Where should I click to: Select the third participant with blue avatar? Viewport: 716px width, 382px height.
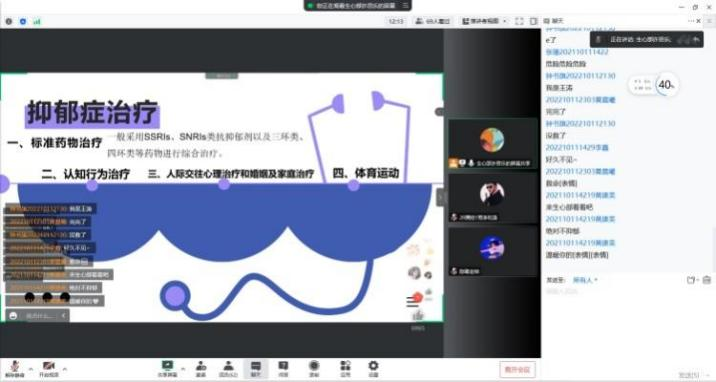(492, 252)
